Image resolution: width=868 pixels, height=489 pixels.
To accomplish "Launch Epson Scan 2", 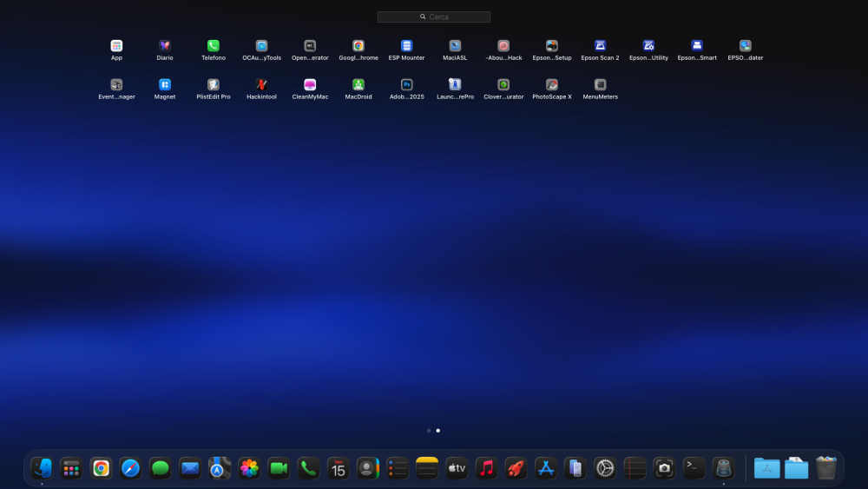I will pos(600,46).
